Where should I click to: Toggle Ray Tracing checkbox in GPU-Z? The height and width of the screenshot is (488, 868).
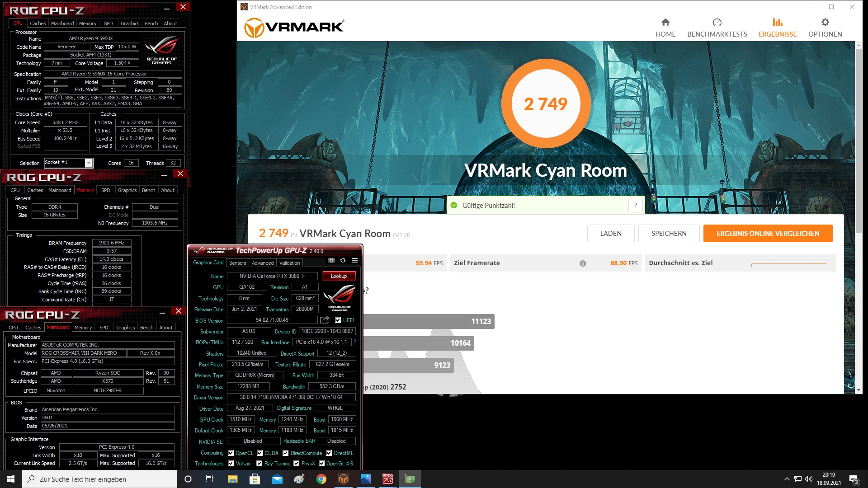(259, 464)
